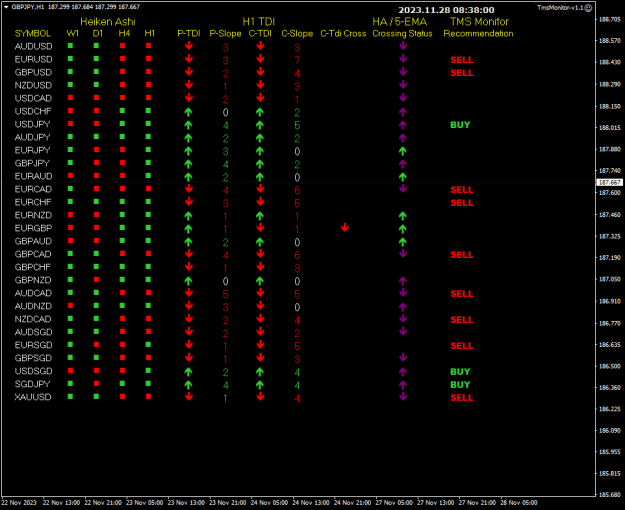Screen dimensions: 625x510
Task: Click the HA / 5-EMA section title
Action: [400, 22]
